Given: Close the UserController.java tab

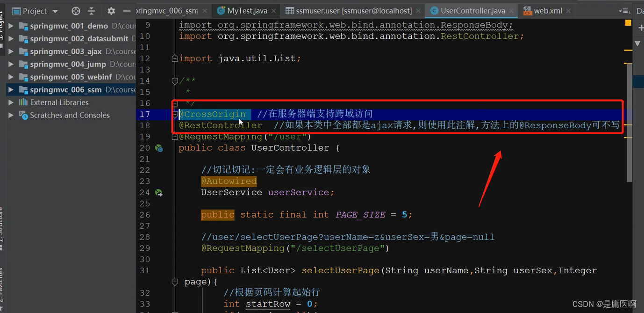Looking at the screenshot, I should point(511,11).
